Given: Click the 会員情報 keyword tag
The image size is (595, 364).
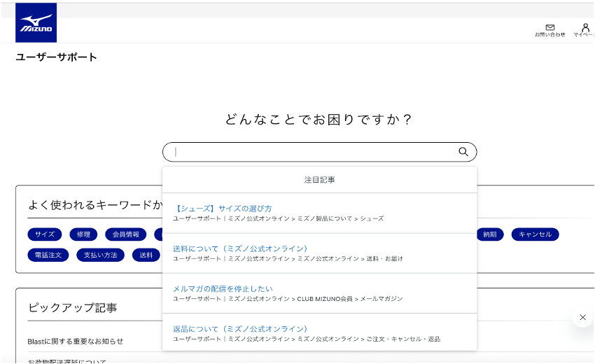Looking at the screenshot, I should [x=126, y=234].
